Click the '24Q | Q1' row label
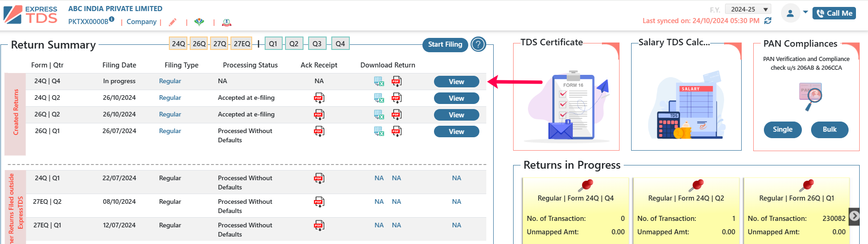This screenshot has height=244, width=868. (x=47, y=178)
